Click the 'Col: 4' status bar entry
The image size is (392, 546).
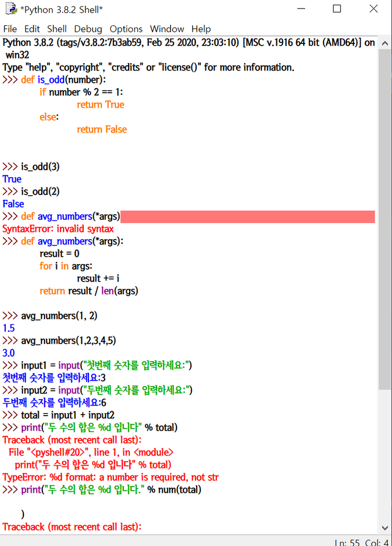[x=377, y=542]
